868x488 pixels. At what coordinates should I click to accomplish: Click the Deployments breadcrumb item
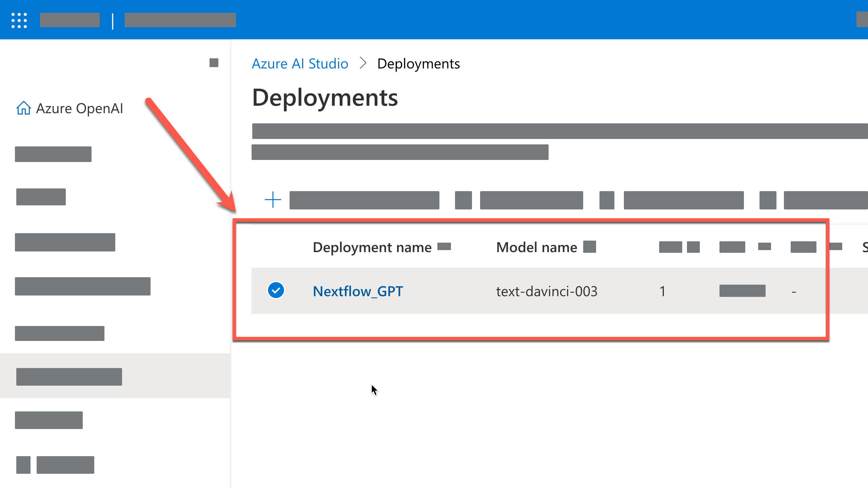click(418, 64)
